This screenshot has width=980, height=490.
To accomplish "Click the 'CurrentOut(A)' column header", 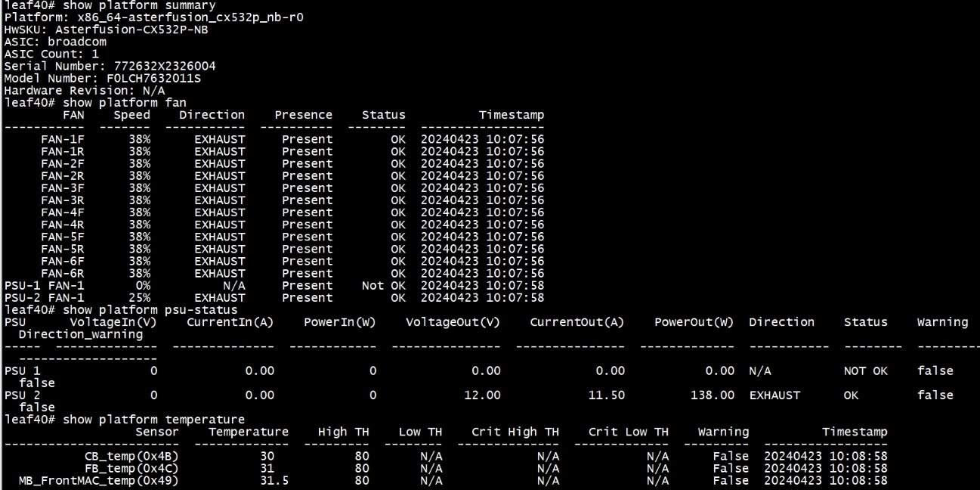I will 578,322.
